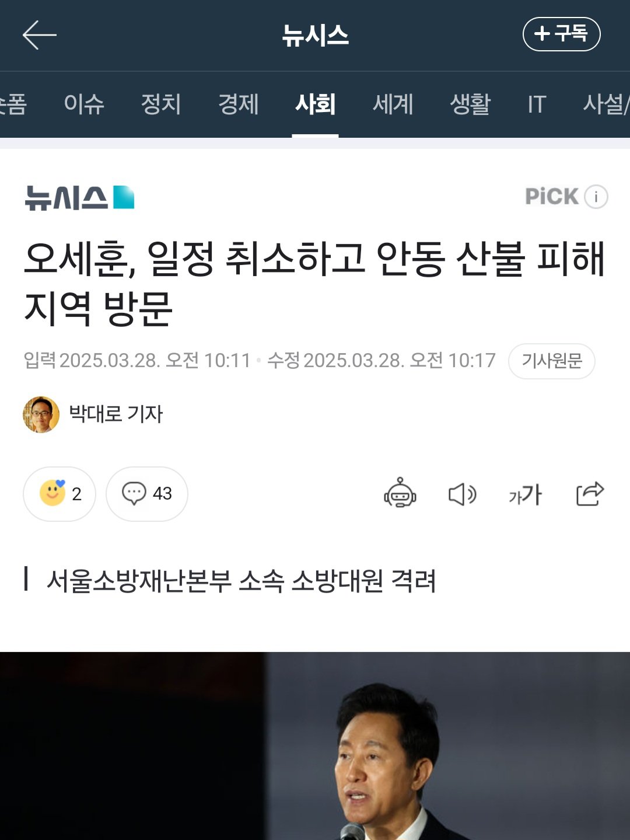The height and width of the screenshot is (840, 630).
Task: Select the 세계 tab
Action: (x=393, y=104)
